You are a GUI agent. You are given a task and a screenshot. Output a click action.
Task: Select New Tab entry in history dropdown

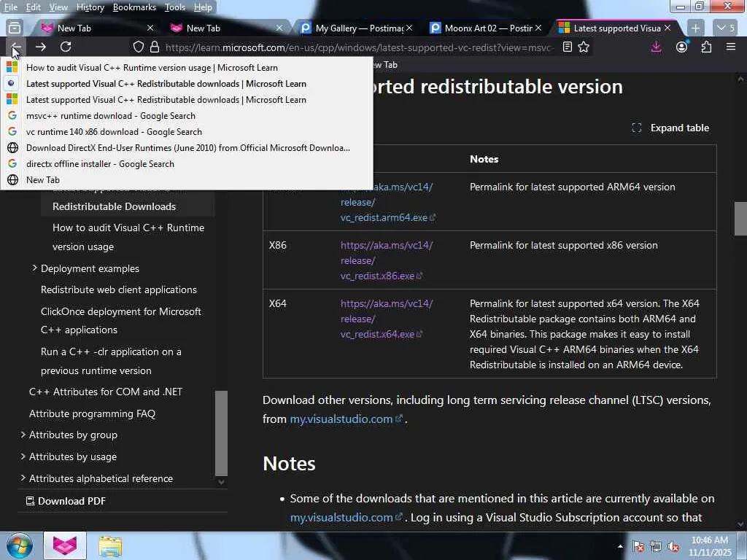point(187,180)
